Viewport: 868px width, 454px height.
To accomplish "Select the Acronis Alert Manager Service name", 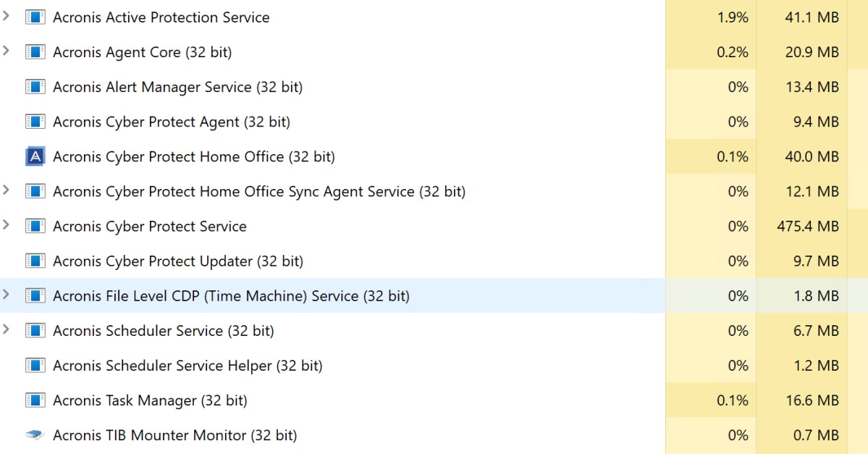I will [x=177, y=87].
